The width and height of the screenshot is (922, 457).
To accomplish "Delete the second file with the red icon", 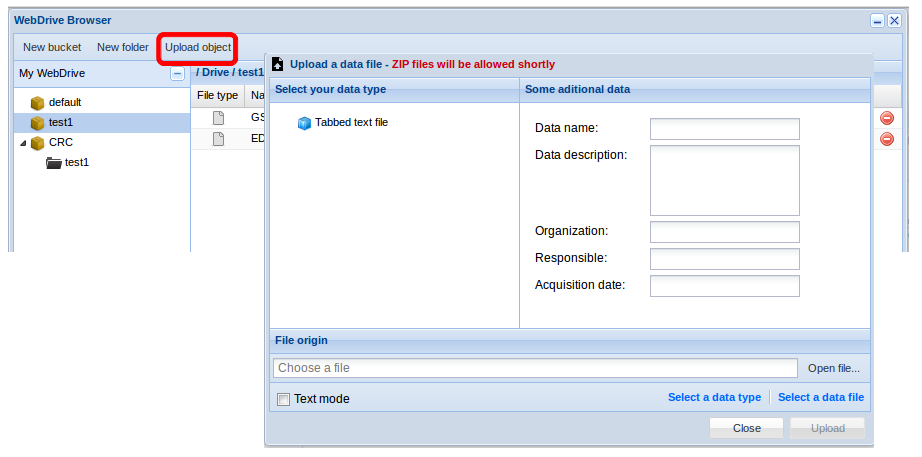I will [887, 139].
